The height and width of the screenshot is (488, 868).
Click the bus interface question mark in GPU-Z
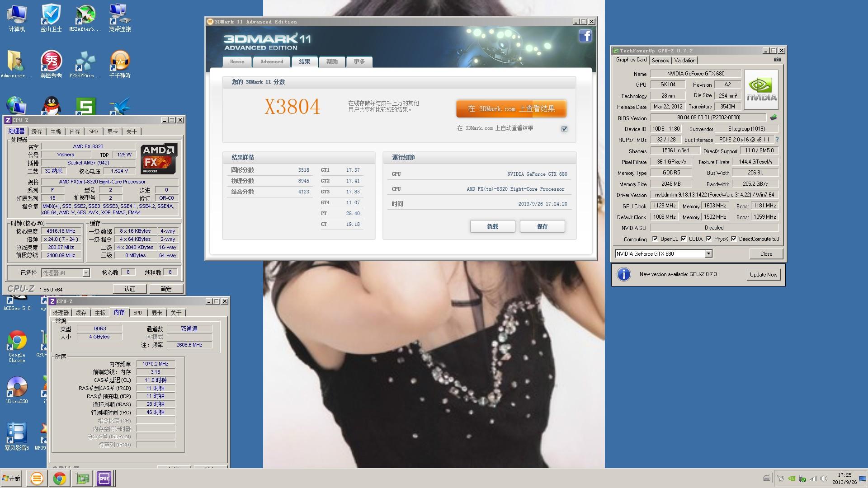(x=777, y=140)
